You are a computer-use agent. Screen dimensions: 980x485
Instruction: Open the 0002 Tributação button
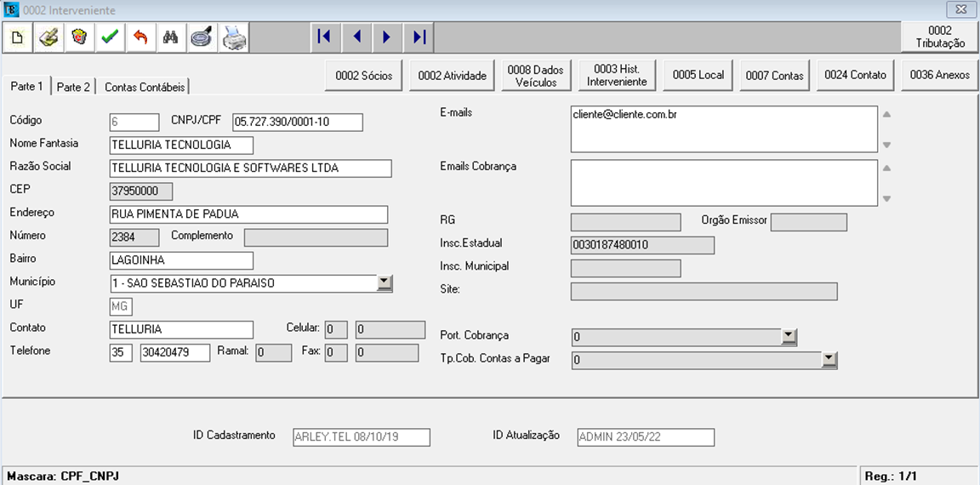[x=940, y=37]
